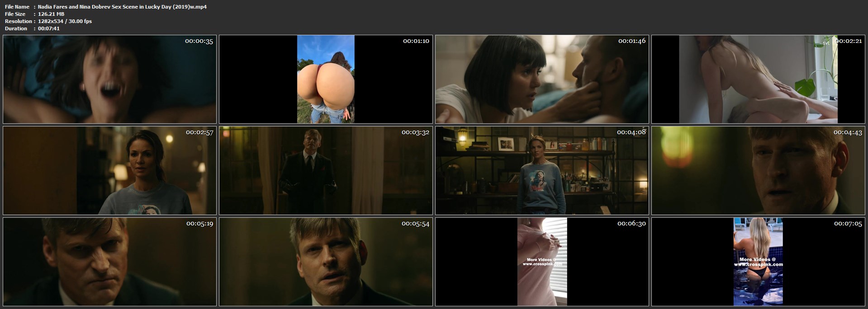This screenshot has height=309, width=868.
Task: Select the '1282x534 / 30.00 fps' value
Action: (65, 21)
